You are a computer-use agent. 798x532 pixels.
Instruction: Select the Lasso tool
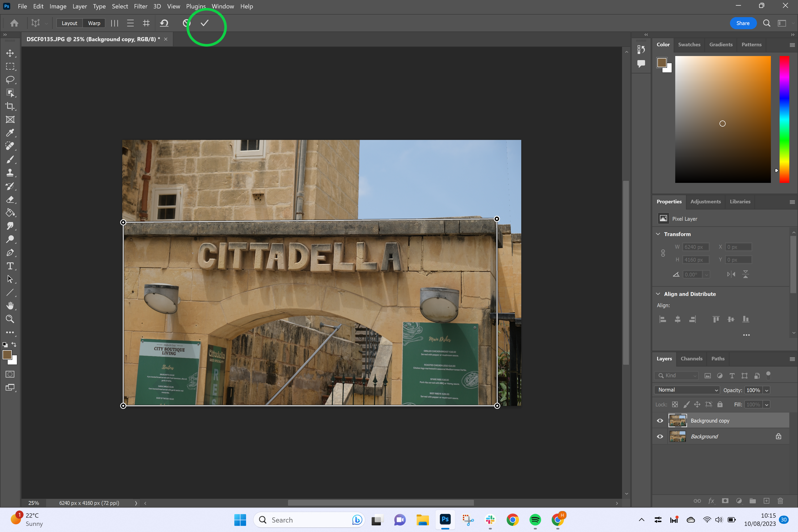tap(10, 80)
